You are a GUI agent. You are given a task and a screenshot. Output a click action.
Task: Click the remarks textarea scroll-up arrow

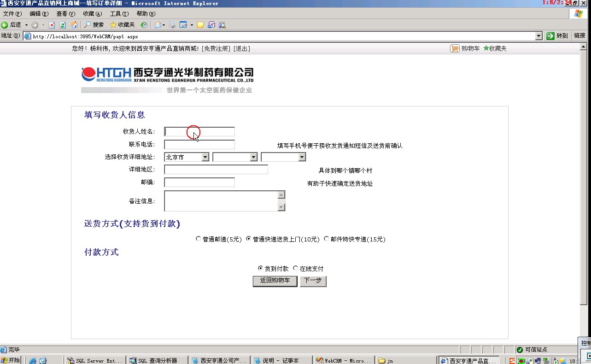281,195
